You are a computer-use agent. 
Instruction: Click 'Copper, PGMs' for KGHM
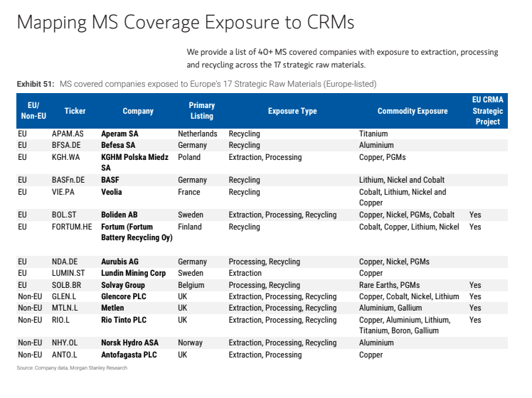pyautogui.click(x=383, y=157)
